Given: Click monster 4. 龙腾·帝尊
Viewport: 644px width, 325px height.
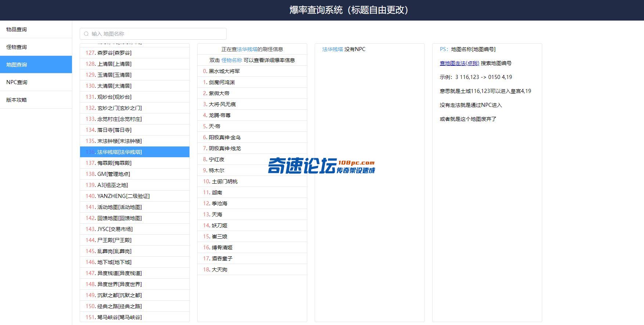Looking at the screenshot, I should pyautogui.click(x=252, y=115).
